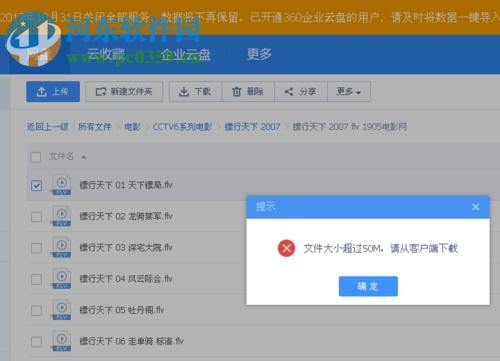
Task: Toggle the select-all checkbox beside 文件名
Action: [36, 157]
